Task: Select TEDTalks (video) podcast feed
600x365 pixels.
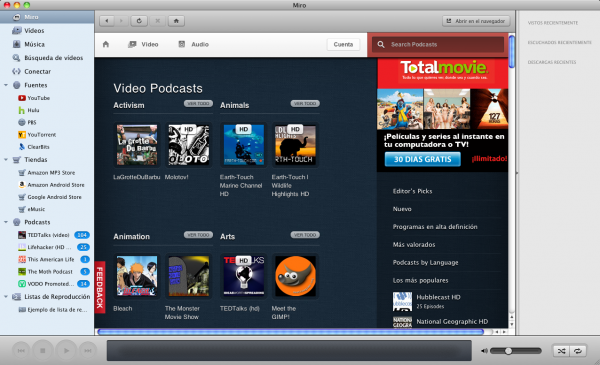Action: click(47, 235)
